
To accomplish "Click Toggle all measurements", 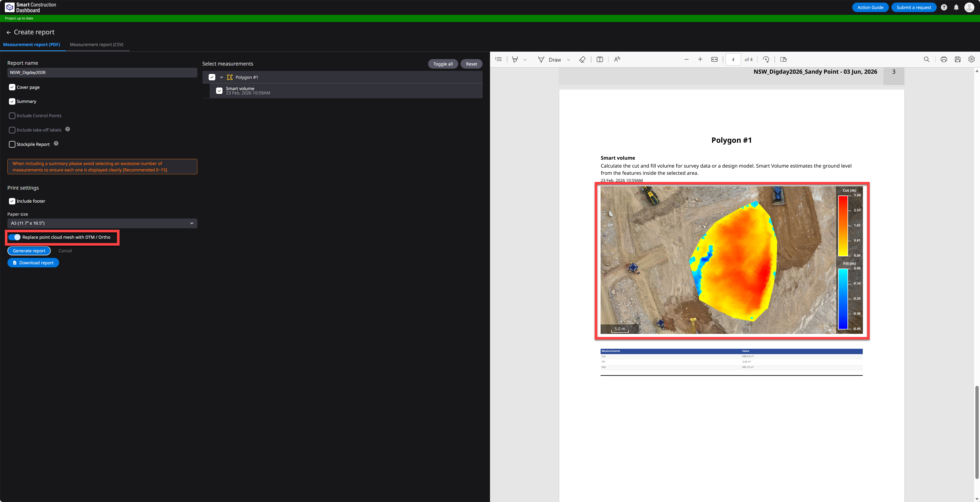I will tap(443, 64).
